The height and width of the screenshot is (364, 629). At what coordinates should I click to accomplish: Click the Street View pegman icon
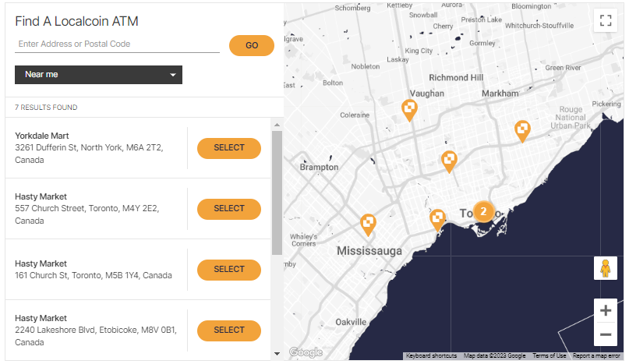(606, 268)
